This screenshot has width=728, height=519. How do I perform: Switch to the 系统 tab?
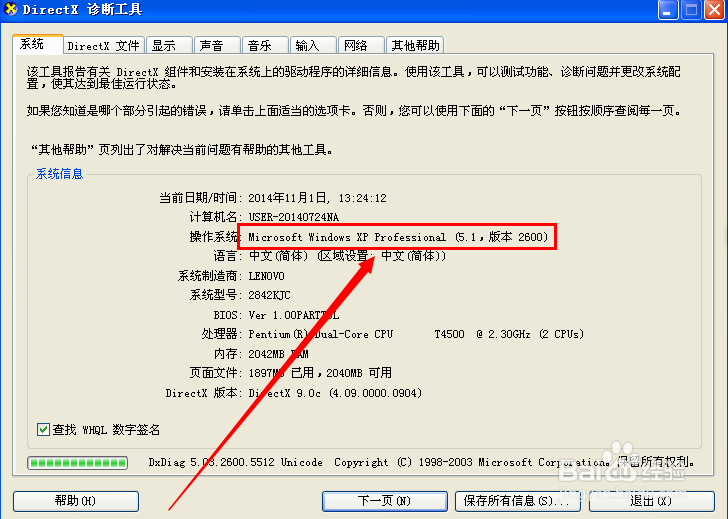38,45
